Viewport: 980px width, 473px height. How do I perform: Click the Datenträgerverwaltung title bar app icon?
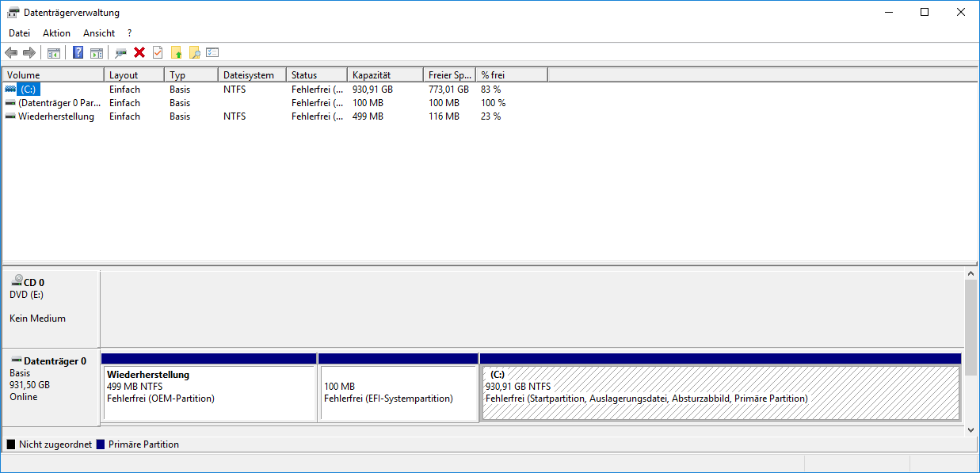coord(13,13)
